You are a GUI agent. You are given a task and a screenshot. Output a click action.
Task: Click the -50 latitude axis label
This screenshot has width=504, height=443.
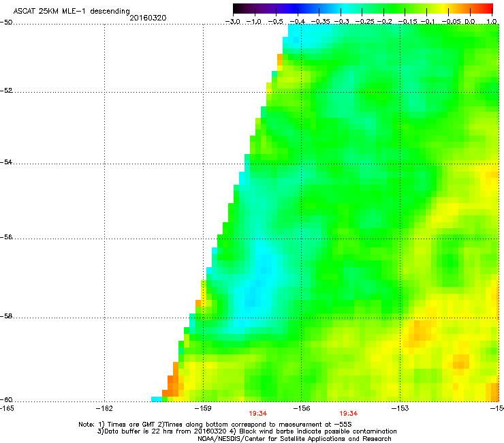click(5, 22)
